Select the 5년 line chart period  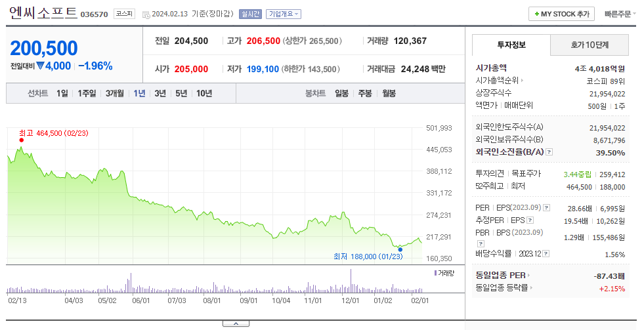(181, 94)
